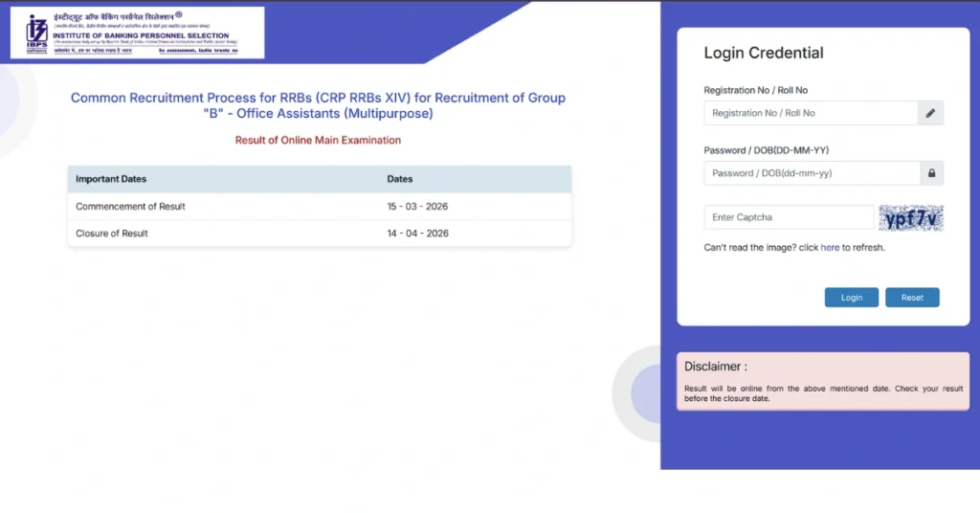Click the 'Password / DOB(DD-MM-YY)' field label
The height and width of the screenshot is (513, 980).
point(767,150)
